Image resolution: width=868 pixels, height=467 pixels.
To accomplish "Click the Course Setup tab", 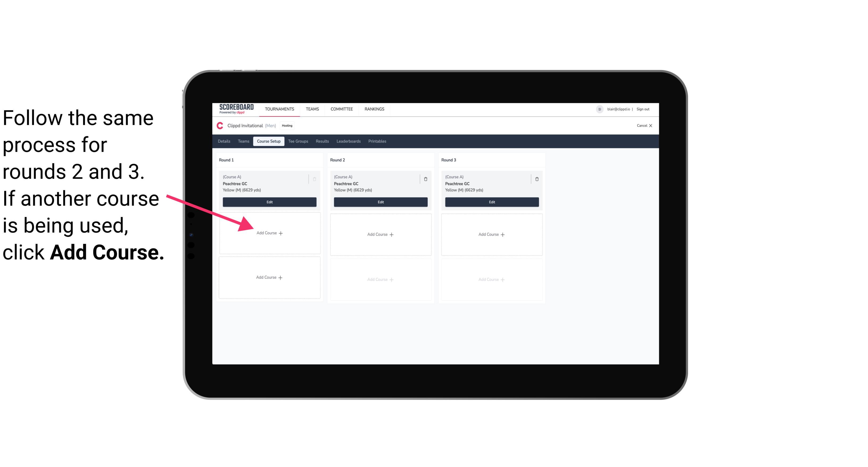I will (x=268, y=142).
